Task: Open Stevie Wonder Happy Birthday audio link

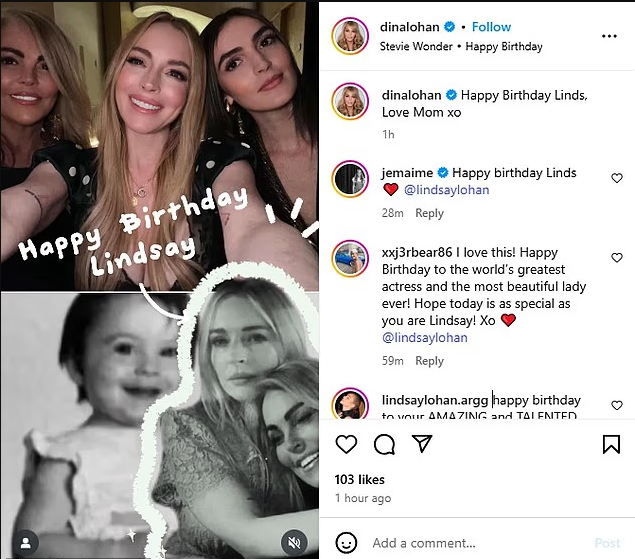Action: click(x=461, y=46)
